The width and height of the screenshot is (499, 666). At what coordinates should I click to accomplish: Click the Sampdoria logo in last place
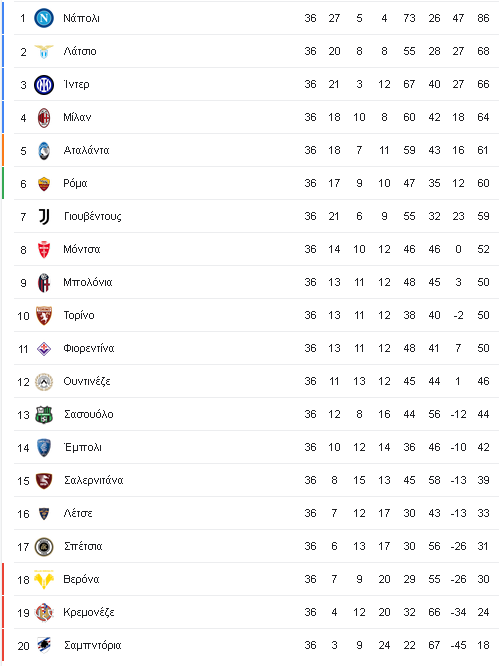point(44,646)
